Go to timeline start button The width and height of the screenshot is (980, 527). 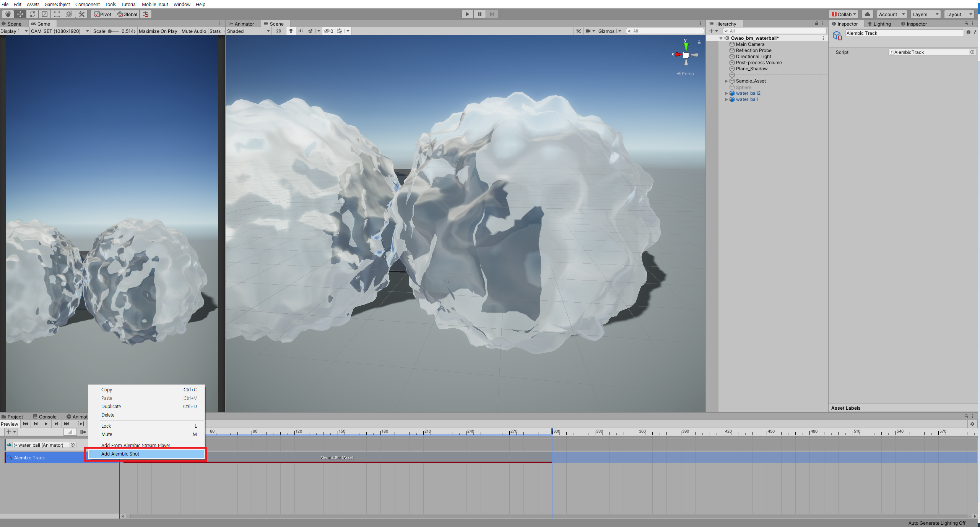click(x=26, y=423)
